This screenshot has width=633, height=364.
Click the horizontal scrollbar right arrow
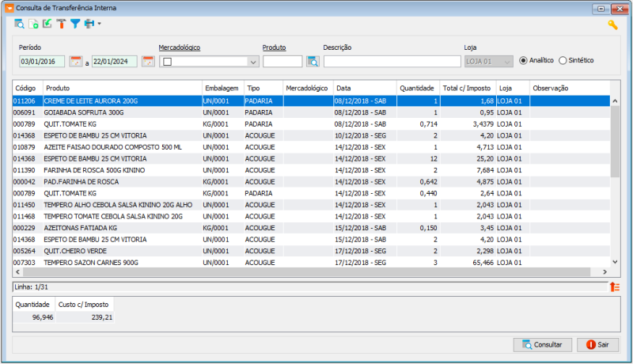coord(605,272)
